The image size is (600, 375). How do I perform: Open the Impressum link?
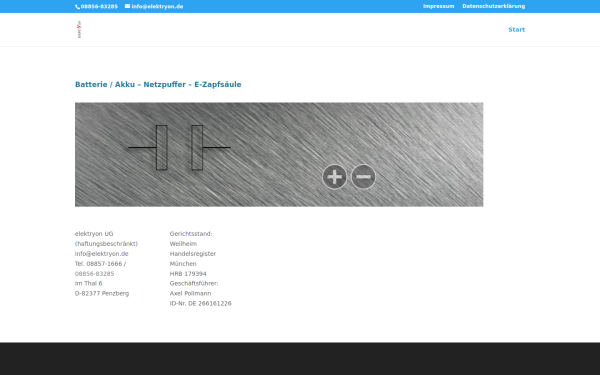coord(439,6)
